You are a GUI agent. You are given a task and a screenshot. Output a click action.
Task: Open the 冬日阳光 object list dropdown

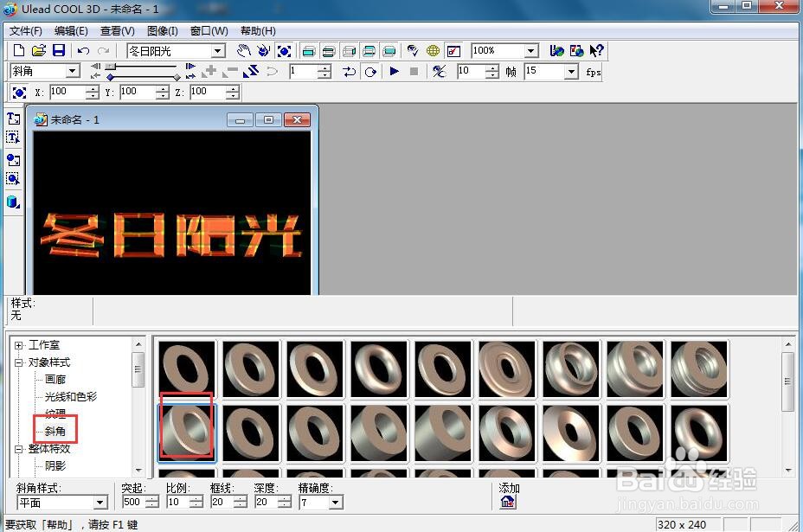pyautogui.click(x=218, y=51)
